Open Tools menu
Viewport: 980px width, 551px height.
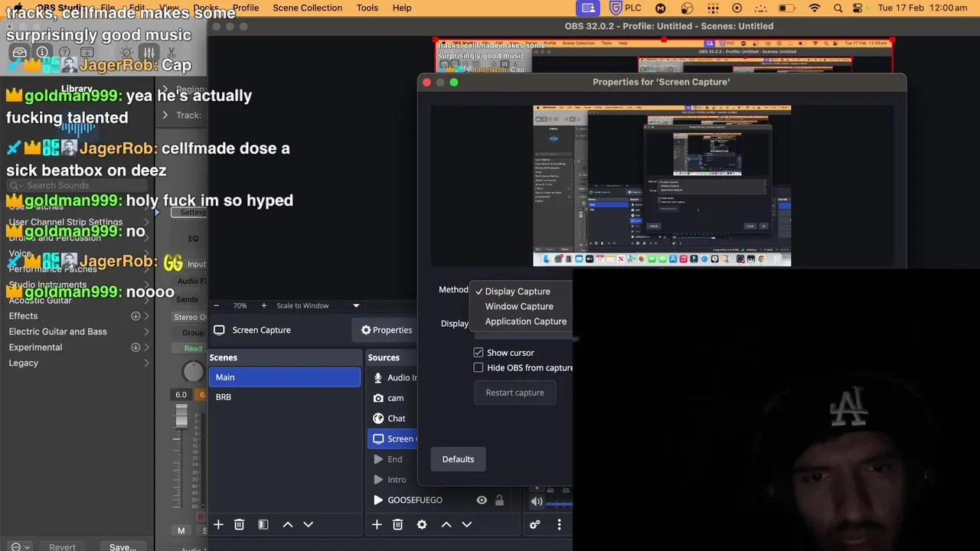point(367,8)
